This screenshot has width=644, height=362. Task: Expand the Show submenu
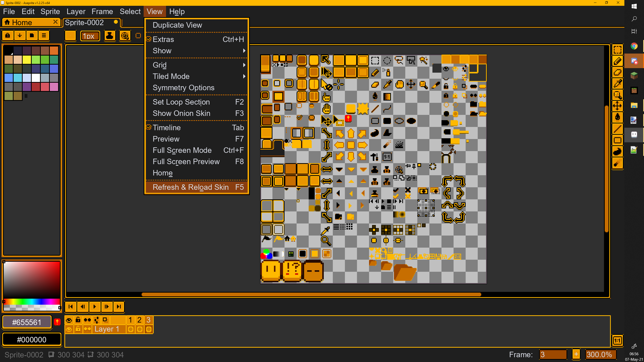click(x=162, y=51)
